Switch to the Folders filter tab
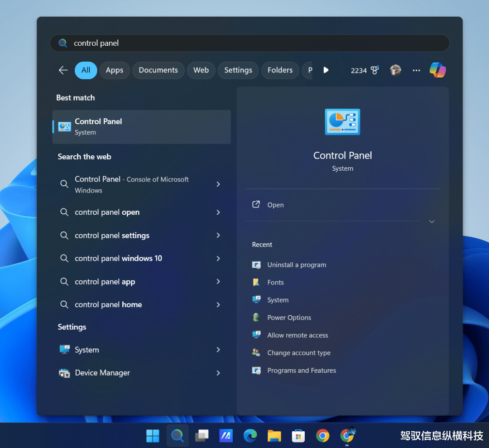Image resolution: width=489 pixels, height=448 pixels. click(x=280, y=70)
